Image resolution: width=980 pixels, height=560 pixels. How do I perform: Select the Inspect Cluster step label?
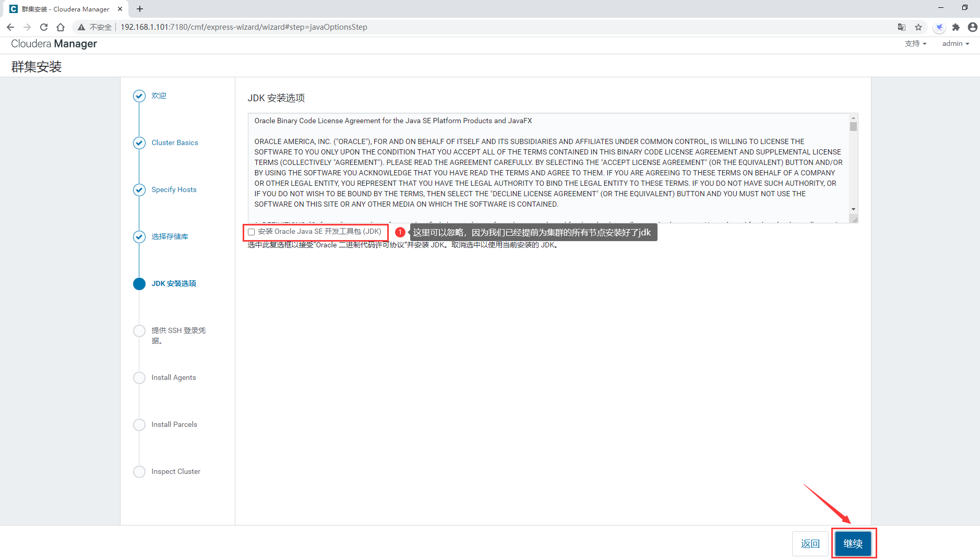[176, 471]
